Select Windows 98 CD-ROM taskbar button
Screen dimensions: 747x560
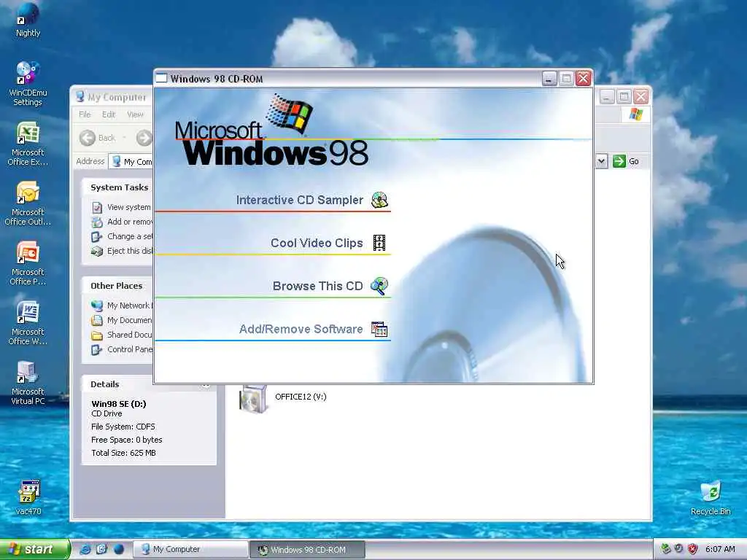(307, 550)
